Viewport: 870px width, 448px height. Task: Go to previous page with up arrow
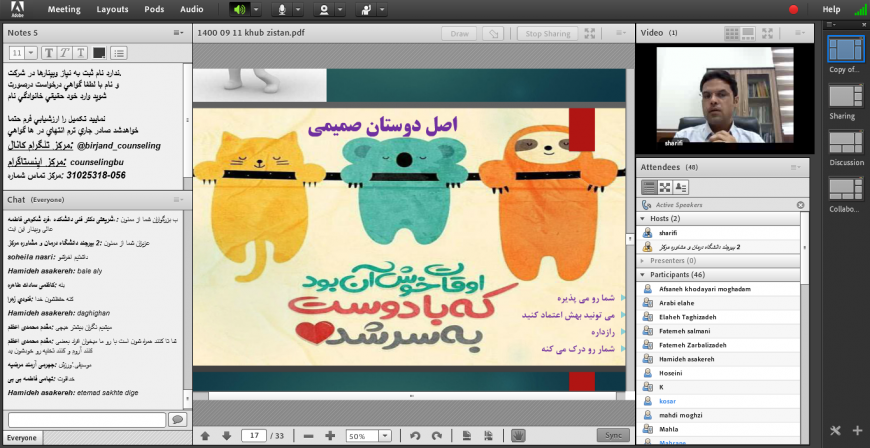(205, 436)
